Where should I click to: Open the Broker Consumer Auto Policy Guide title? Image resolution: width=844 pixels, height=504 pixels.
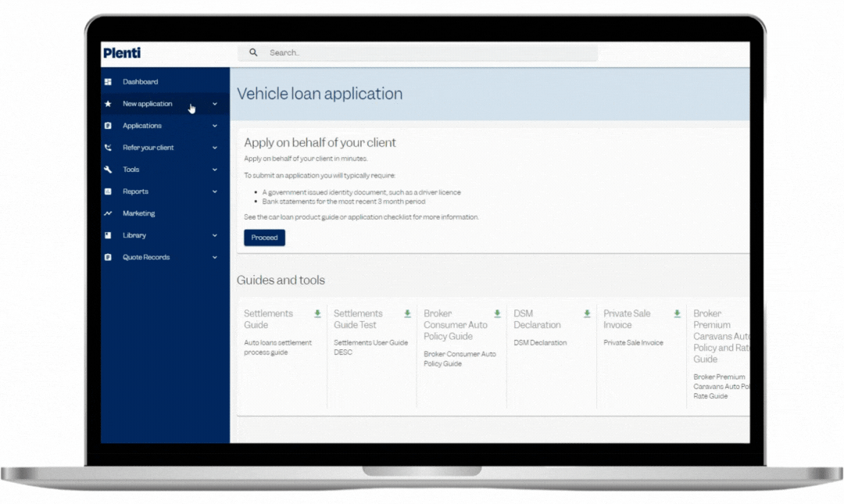[x=456, y=325]
